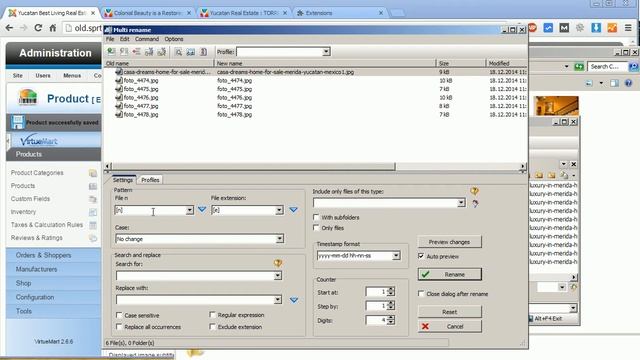Open the Edit menu in Multi rename

coord(124,39)
